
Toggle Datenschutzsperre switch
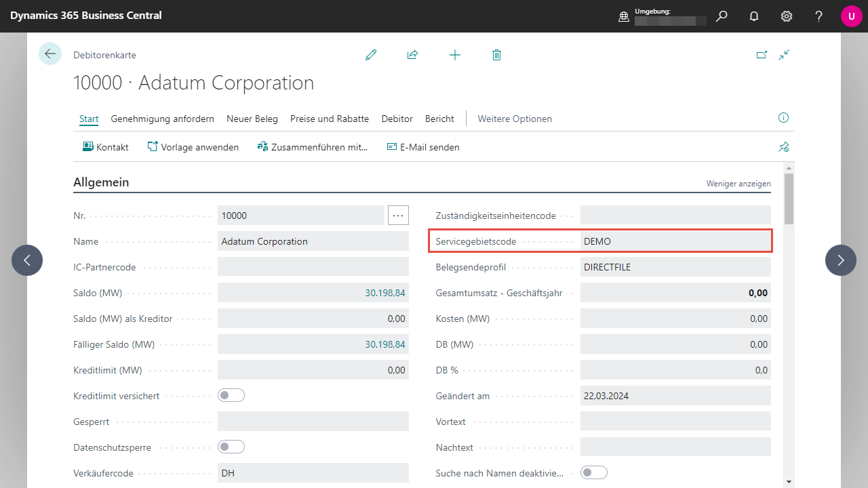pos(231,447)
